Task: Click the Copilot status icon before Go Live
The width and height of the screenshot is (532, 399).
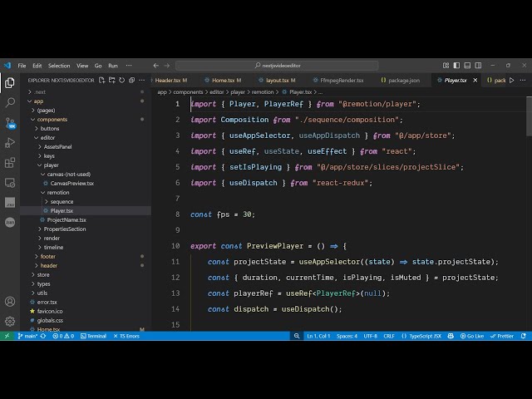Action: [451, 336]
